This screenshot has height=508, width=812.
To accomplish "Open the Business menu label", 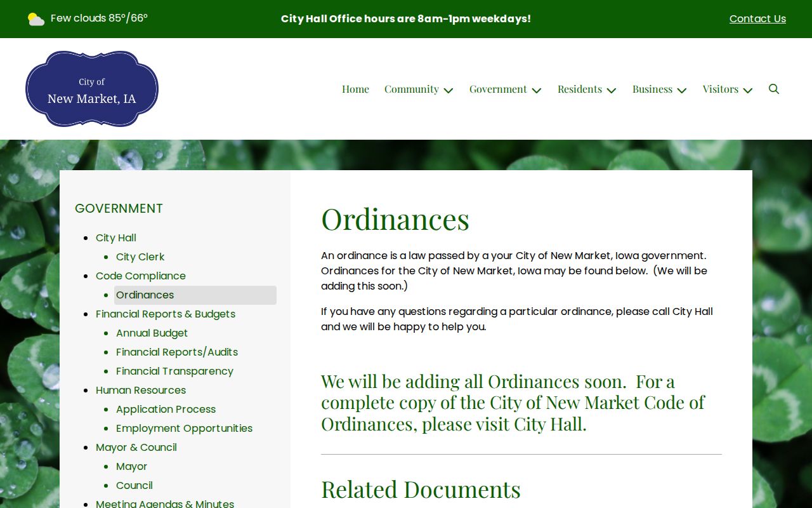I will pos(652,89).
